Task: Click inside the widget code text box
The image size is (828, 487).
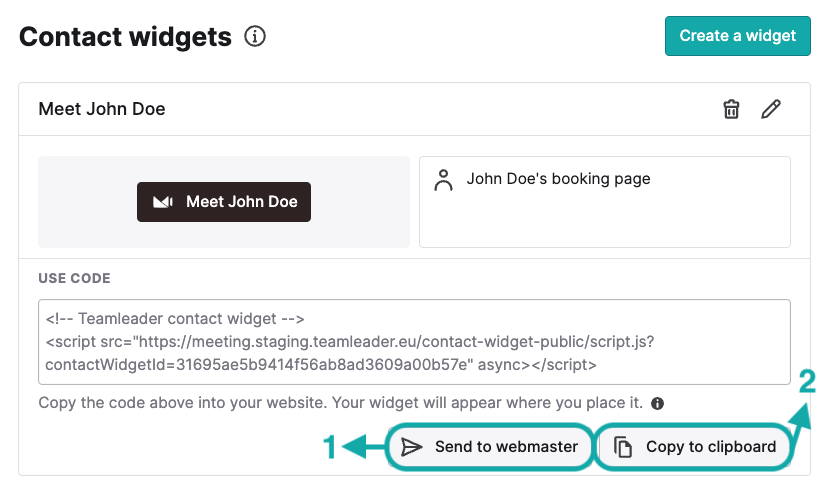Action: point(414,342)
